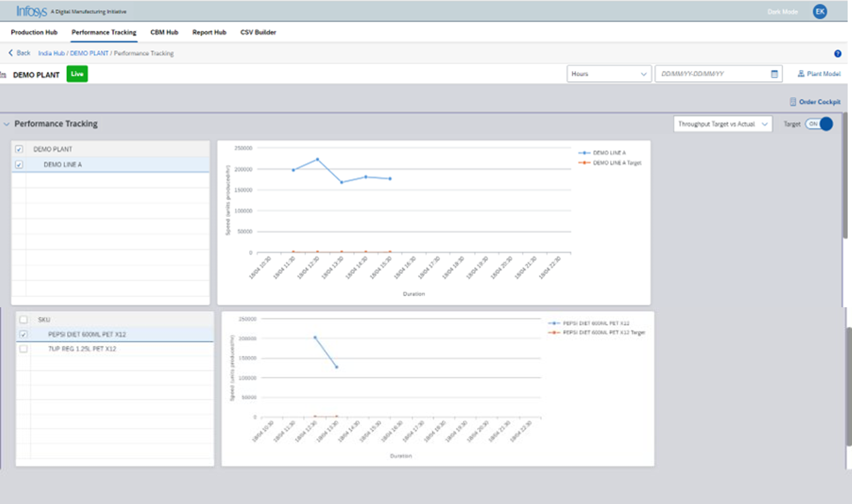Click the Back arrow chevron icon
The image size is (852, 504).
pos(11,53)
